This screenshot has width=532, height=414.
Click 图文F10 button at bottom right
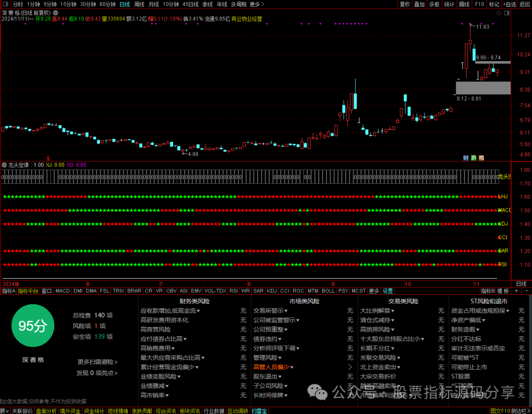(500, 411)
